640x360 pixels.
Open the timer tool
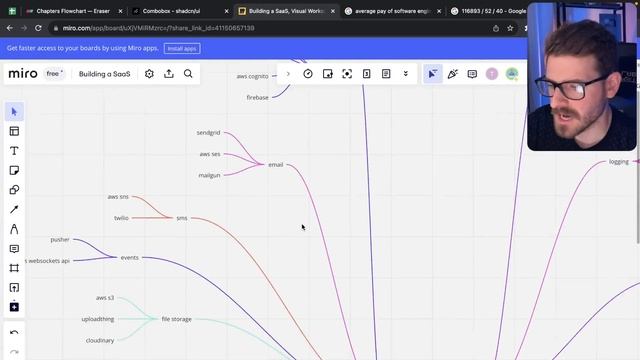click(308, 74)
